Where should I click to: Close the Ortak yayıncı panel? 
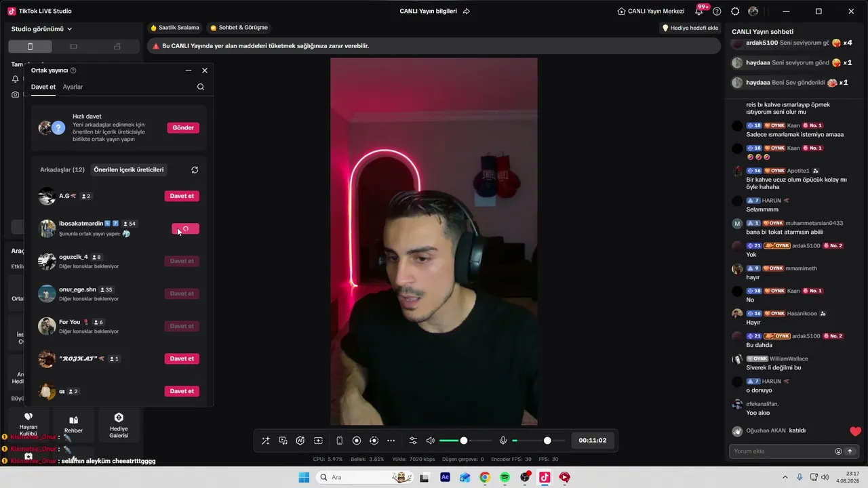[205, 70]
